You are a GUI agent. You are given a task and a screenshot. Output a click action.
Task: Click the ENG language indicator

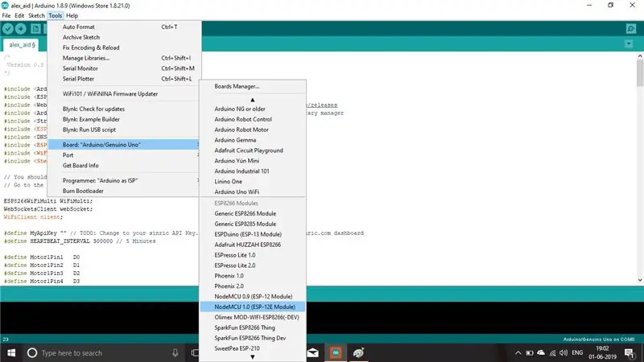(x=577, y=352)
